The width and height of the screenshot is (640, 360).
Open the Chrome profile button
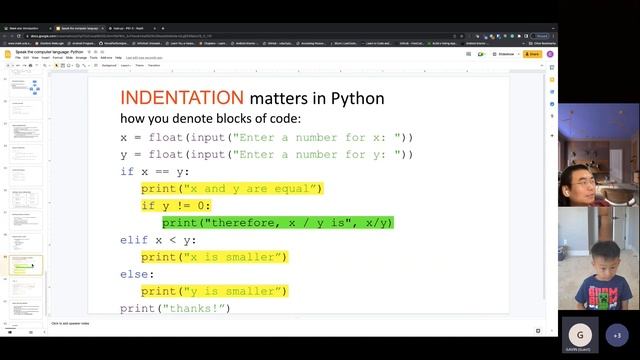click(x=540, y=36)
